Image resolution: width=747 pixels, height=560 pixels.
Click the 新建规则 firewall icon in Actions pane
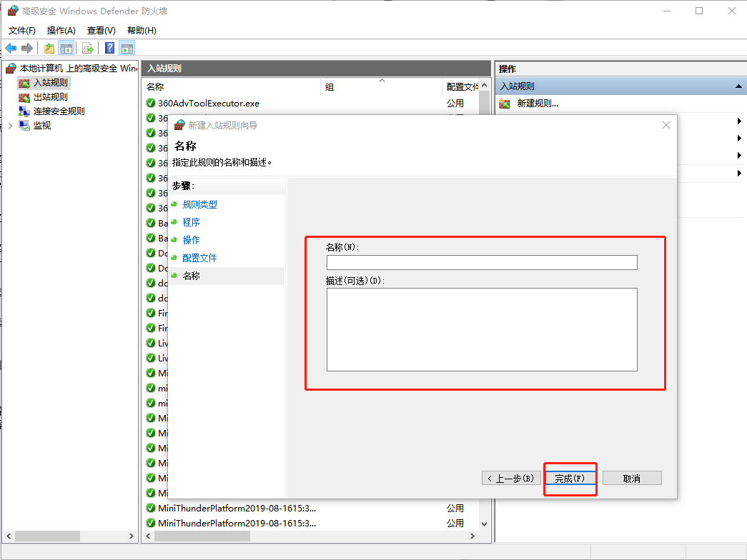click(x=505, y=102)
